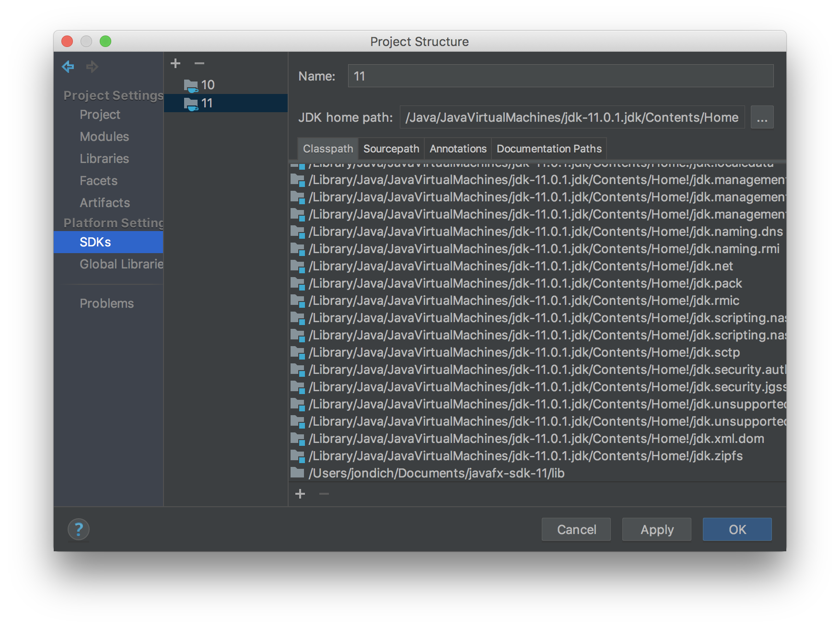Remove selected SDK with minus icon
Screen dimensions: 840x628
tap(199, 63)
